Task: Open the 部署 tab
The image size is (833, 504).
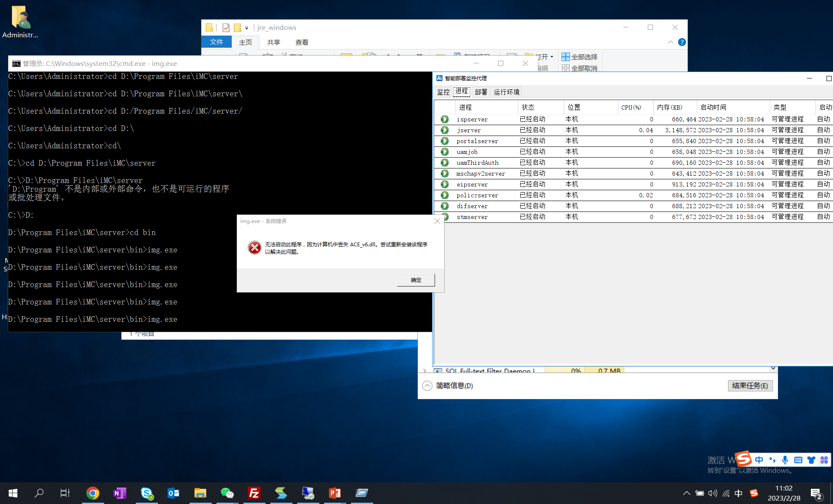Action: (481, 92)
